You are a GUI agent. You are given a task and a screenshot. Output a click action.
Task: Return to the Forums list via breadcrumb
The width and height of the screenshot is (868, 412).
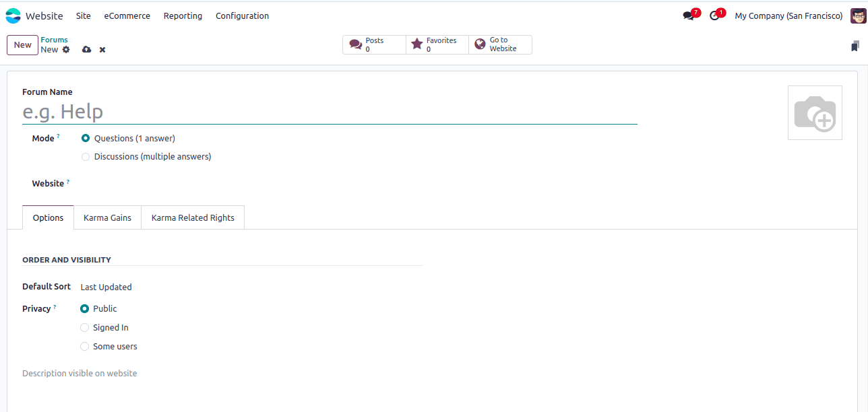tap(54, 39)
